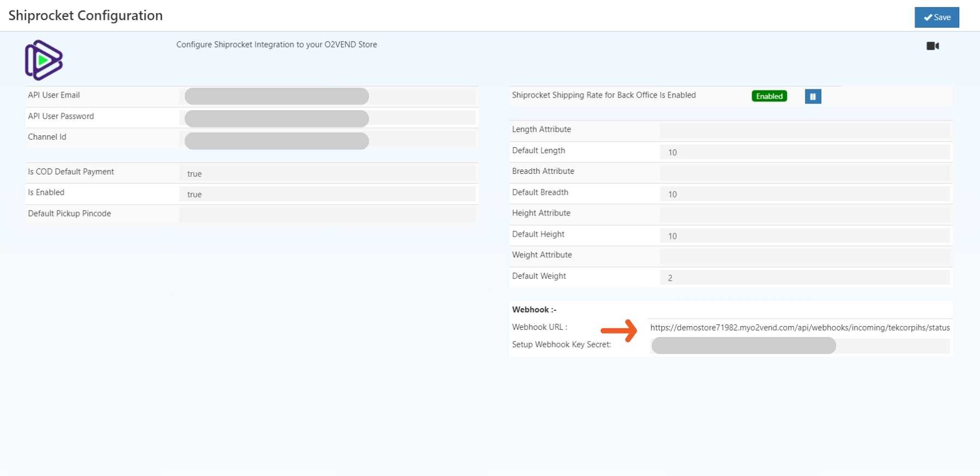This screenshot has height=476, width=980.
Task: Click the green Enabled status badge
Action: pyautogui.click(x=769, y=96)
